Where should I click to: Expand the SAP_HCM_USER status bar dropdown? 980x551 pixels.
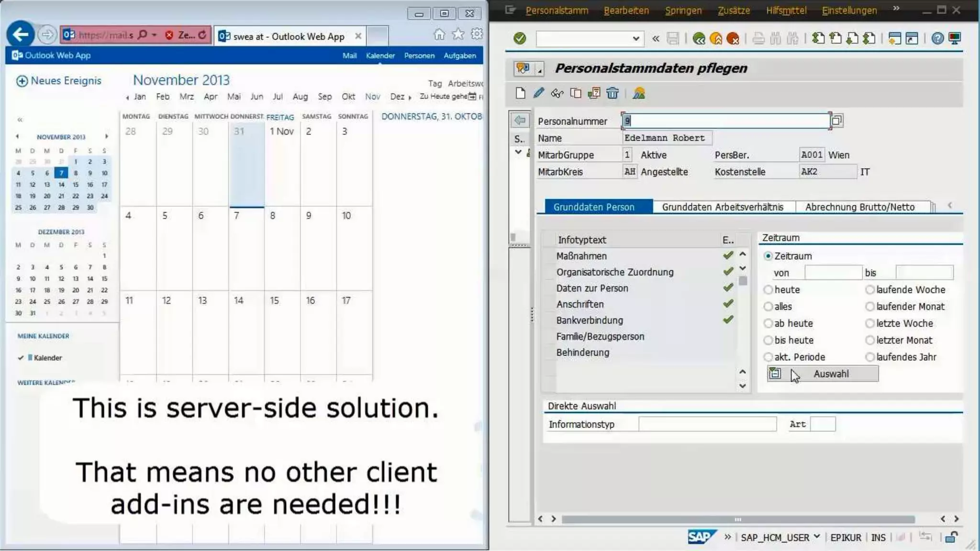(816, 537)
